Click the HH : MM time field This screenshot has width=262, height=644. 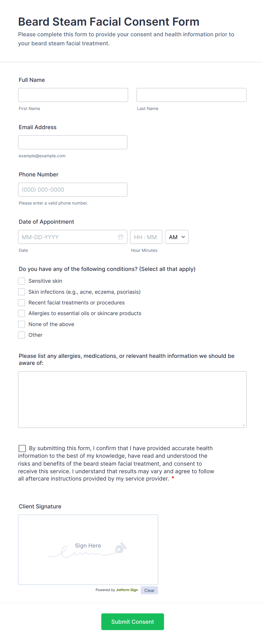coord(146,237)
